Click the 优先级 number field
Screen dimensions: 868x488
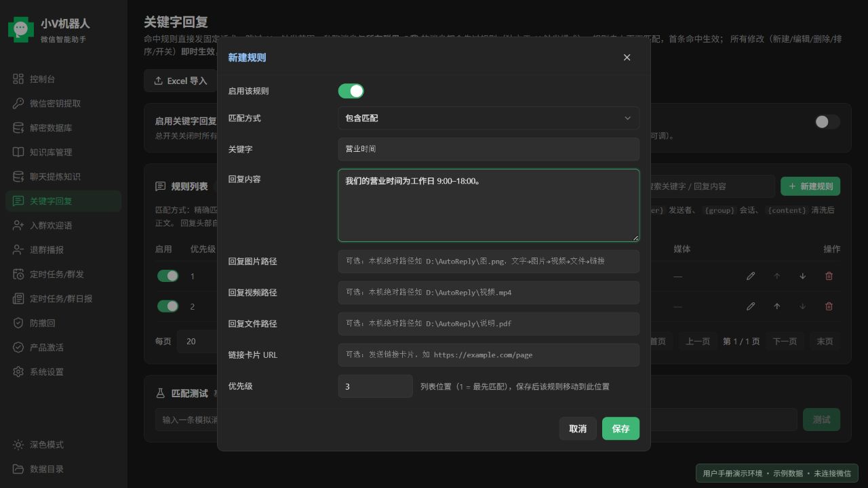point(375,386)
